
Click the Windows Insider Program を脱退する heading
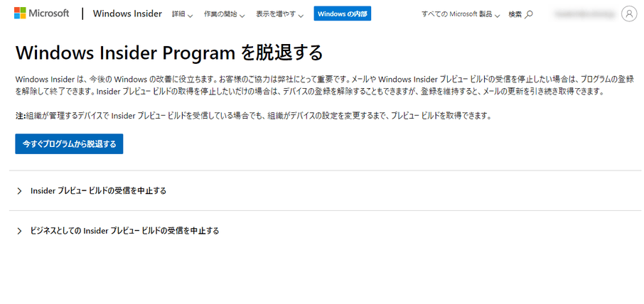point(168,53)
